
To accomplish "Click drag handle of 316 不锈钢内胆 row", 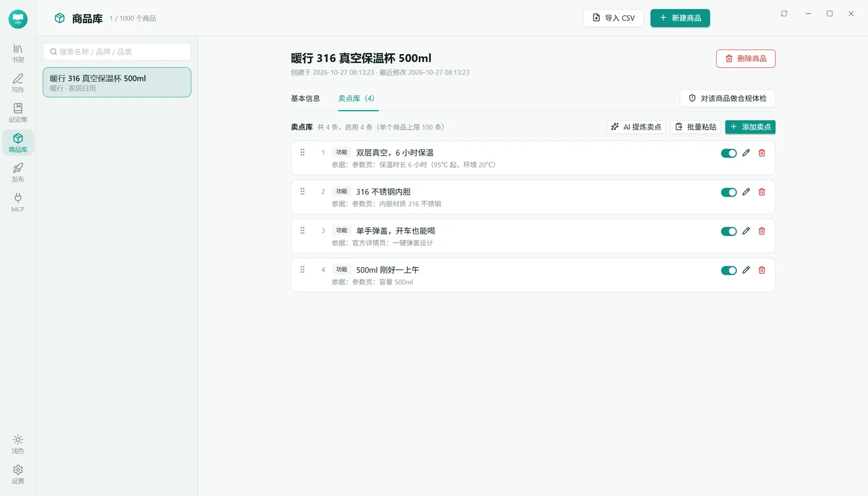I will [x=303, y=192].
